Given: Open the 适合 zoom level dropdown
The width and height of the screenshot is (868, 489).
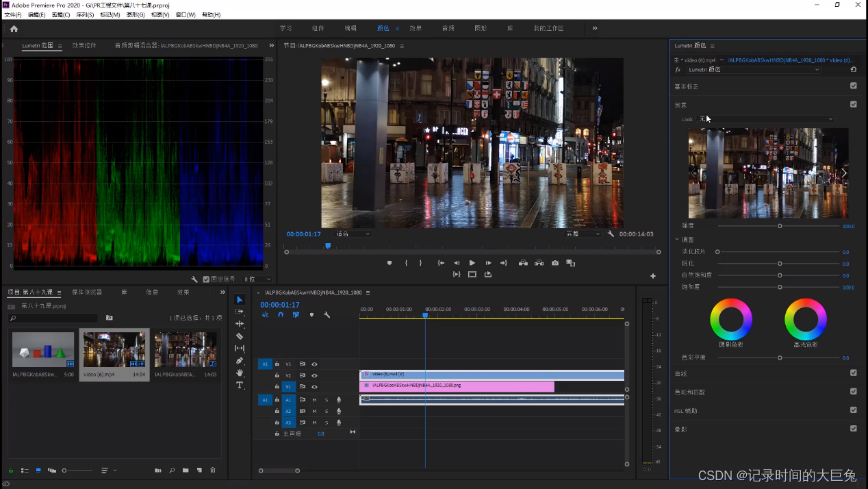Looking at the screenshot, I should pos(353,234).
